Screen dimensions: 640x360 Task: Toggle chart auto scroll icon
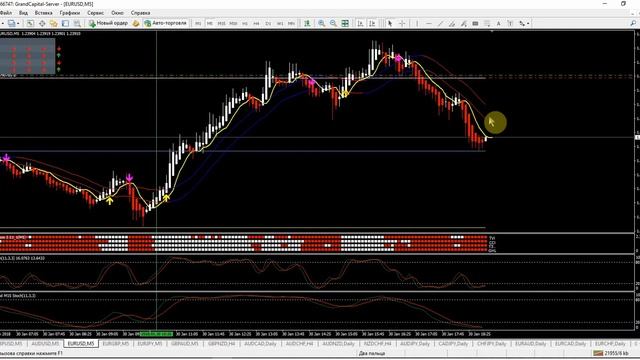360,23
